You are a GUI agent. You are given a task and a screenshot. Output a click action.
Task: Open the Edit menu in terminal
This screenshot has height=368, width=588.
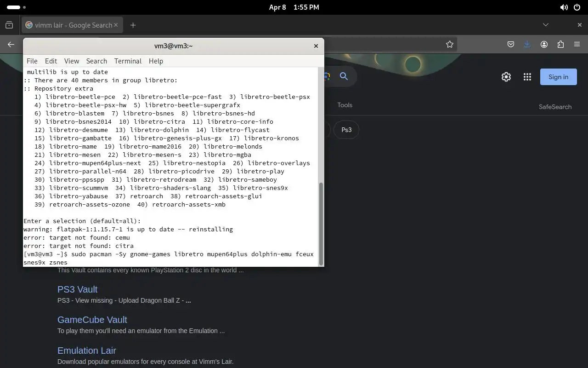pyautogui.click(x=51, y=61)
